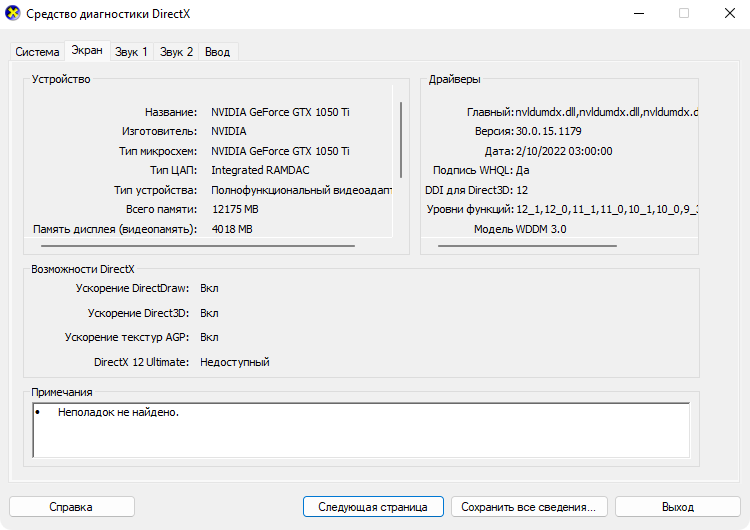
Task: Click the DirectX icon in the title bar
Action: [x=12, y=13]
